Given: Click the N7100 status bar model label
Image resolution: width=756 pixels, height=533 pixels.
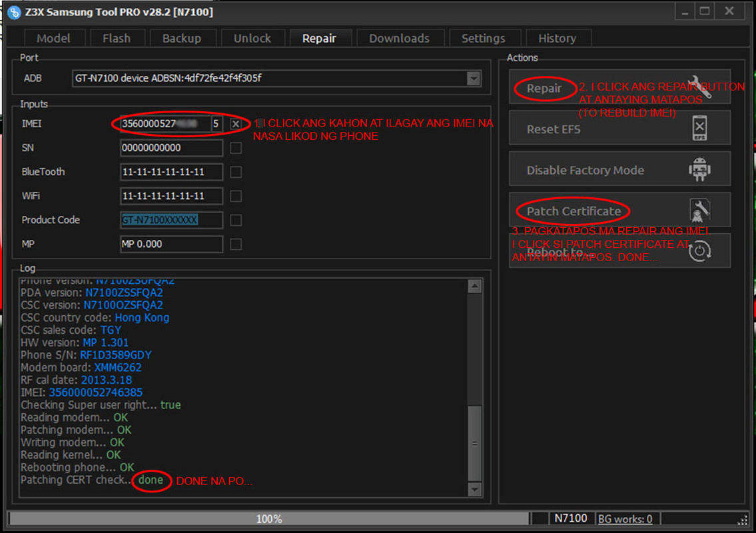Looking at the screenshot, I should point(570,519).
